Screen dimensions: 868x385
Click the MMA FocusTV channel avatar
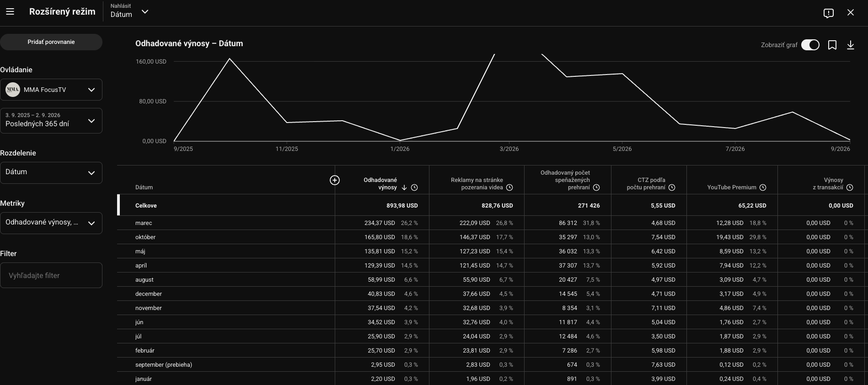(13, 90)
